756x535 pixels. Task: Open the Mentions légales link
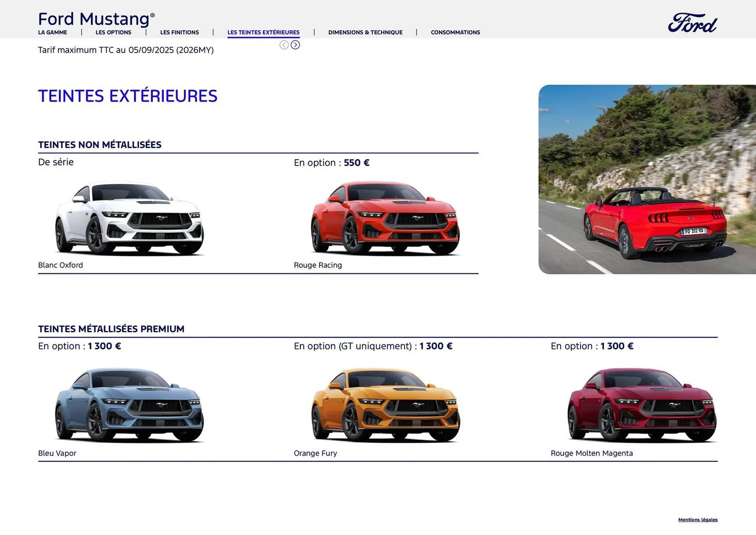tap(698, 520)
